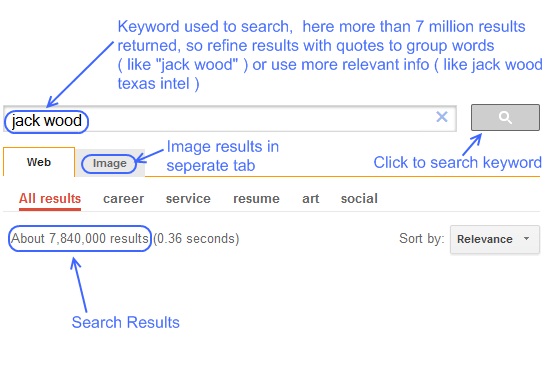Clear the search box with the X icon
Viewport: 548px width, 365px height.
[x=442, y=117]
